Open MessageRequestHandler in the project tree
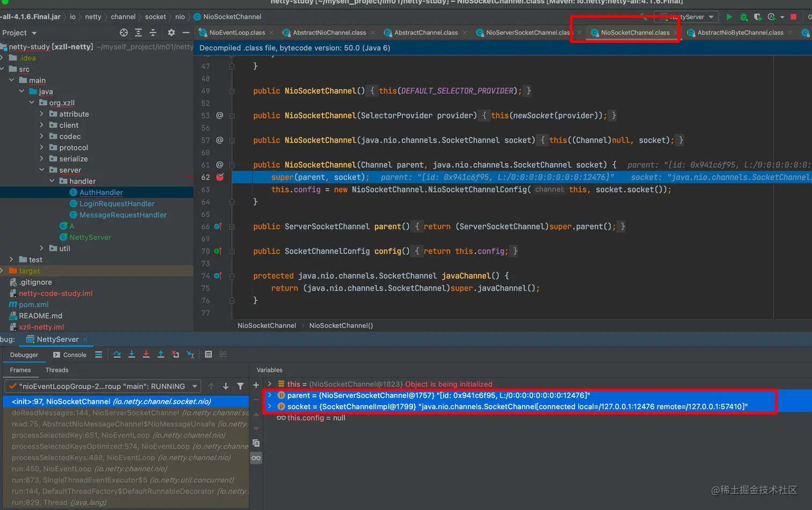The image size is (812, 510). [123, 215]
